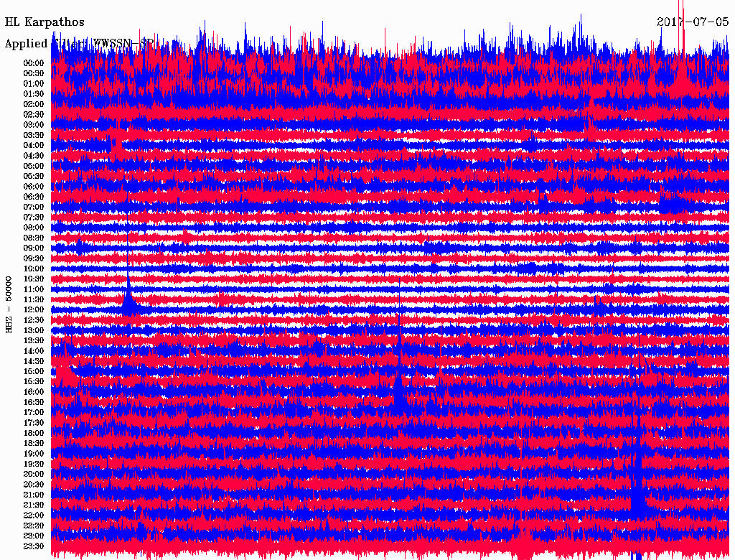
Task: Select the 14:30 time row label
Action: [34, 361]
